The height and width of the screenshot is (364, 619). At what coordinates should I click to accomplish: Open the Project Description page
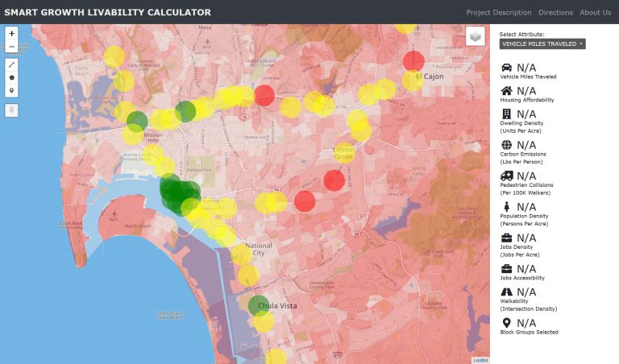pyautogui.click(x=499, y=12)
